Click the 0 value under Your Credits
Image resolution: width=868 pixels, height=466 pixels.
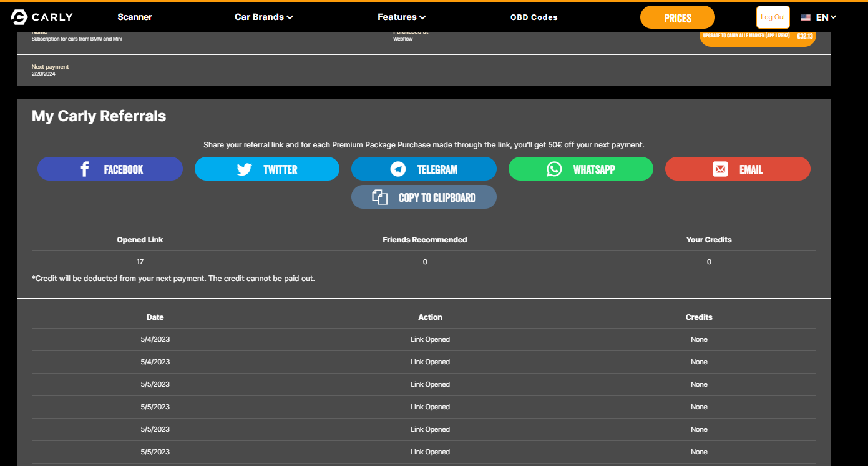[709, 262]
